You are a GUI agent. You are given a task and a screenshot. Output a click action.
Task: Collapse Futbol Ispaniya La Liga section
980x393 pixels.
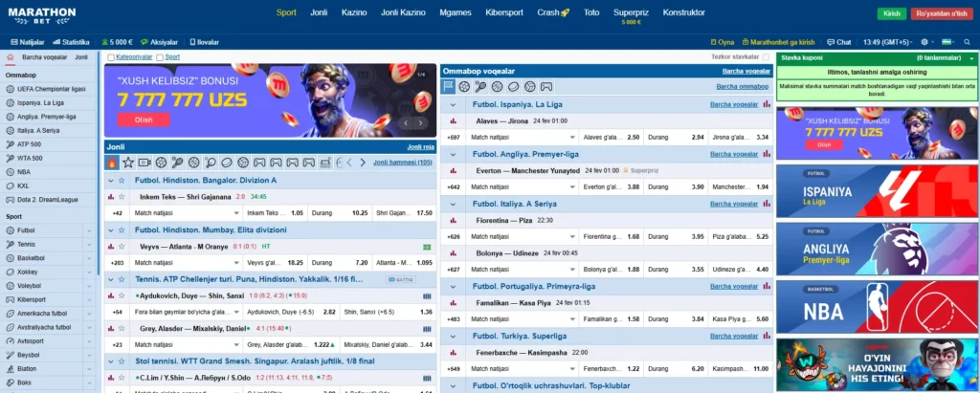click(453, 104)
